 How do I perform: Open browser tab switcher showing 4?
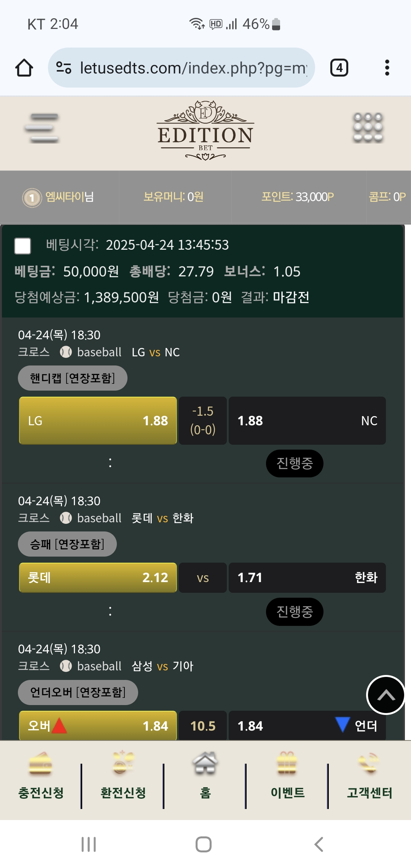coord(339,68)
